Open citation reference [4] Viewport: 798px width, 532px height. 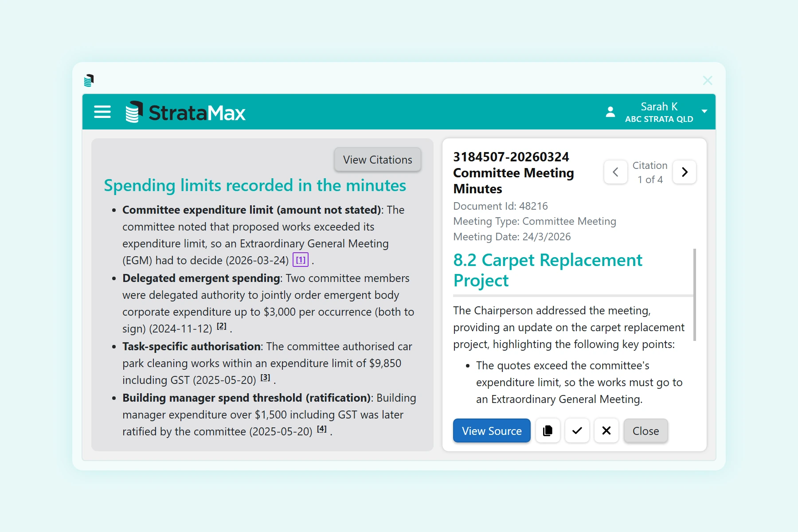(322, 429)
